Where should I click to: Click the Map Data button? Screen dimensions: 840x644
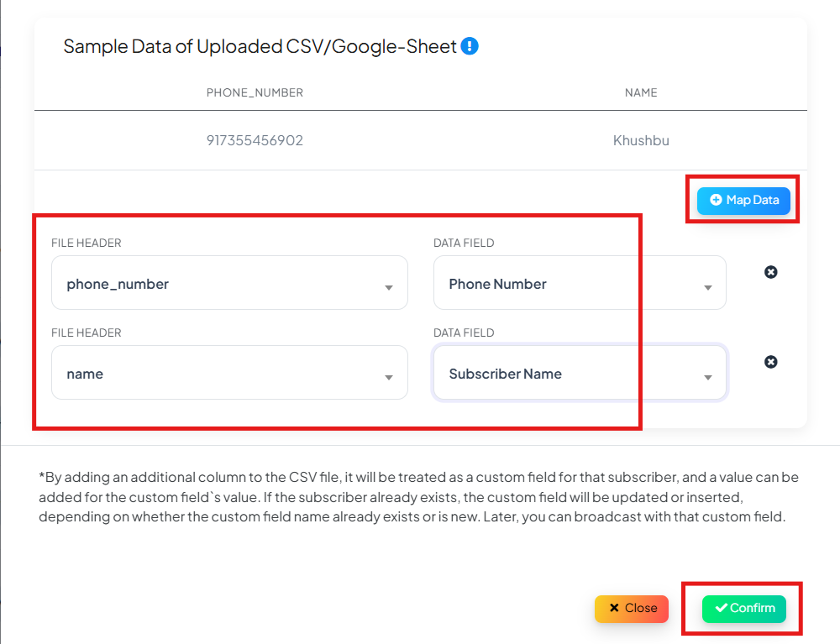[x=743, y=200]
